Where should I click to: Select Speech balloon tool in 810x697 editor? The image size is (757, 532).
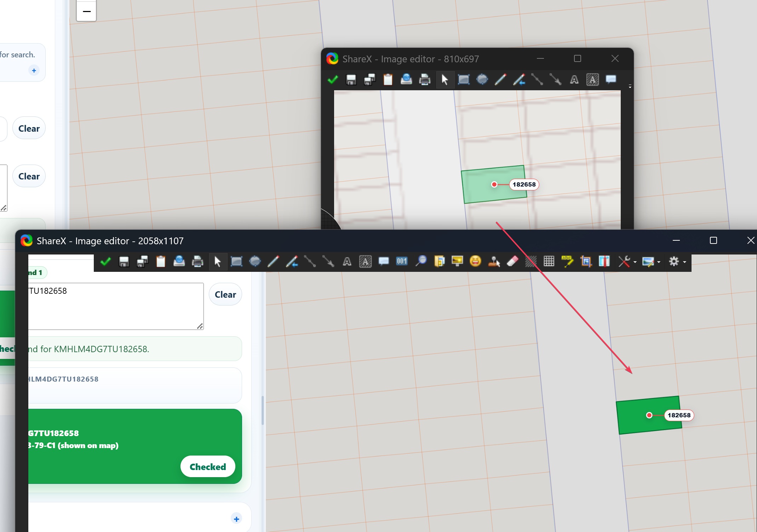[x=611, y=80]
